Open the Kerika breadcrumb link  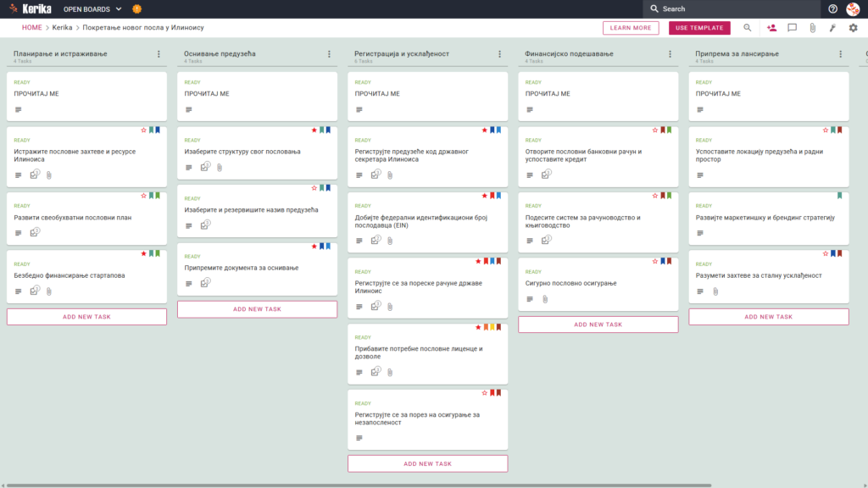[62, 28]
